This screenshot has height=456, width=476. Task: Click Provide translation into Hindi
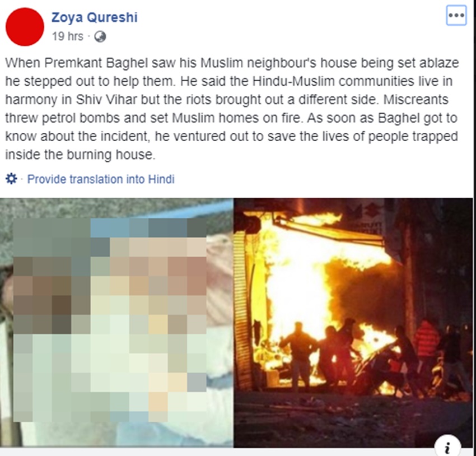(x=101, y=179)
